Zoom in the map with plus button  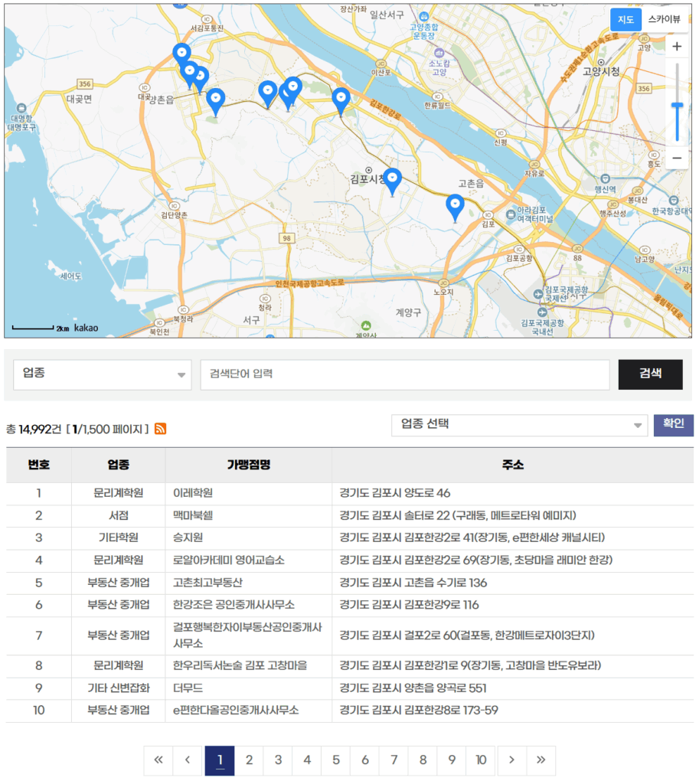click(x=677, y=47)
